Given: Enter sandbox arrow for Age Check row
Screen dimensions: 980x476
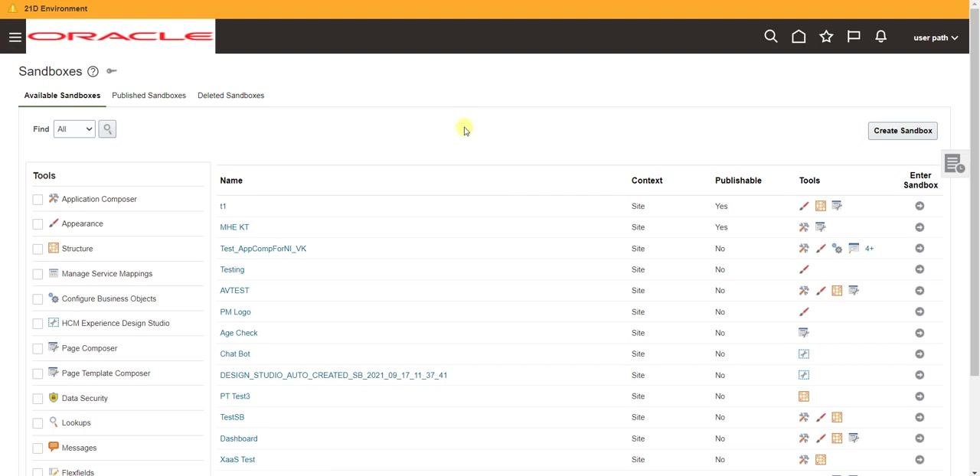Looking at the screenshot, I should (x=920, y=333).
